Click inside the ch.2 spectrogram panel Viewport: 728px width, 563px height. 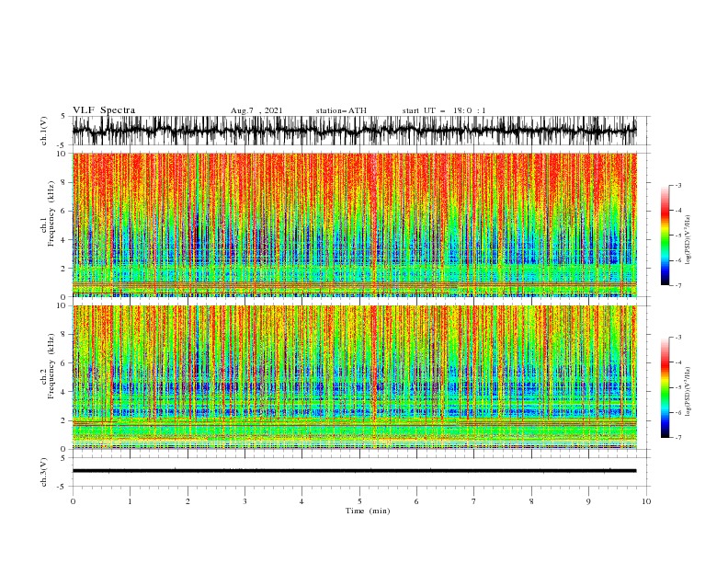354,377
